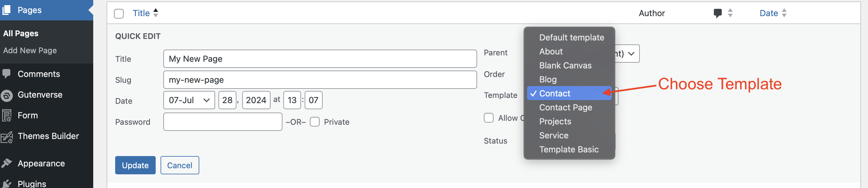
Task: Toggle the Allow Comments checkbox
Action: point(488,118)
